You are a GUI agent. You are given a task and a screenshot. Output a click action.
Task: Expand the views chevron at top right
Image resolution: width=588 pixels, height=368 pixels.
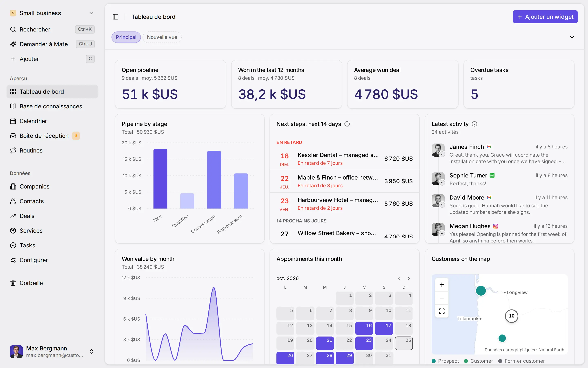click(572, 37)
